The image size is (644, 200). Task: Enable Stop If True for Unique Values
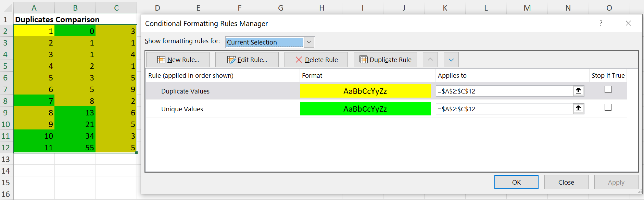click(x=608, y=108)
